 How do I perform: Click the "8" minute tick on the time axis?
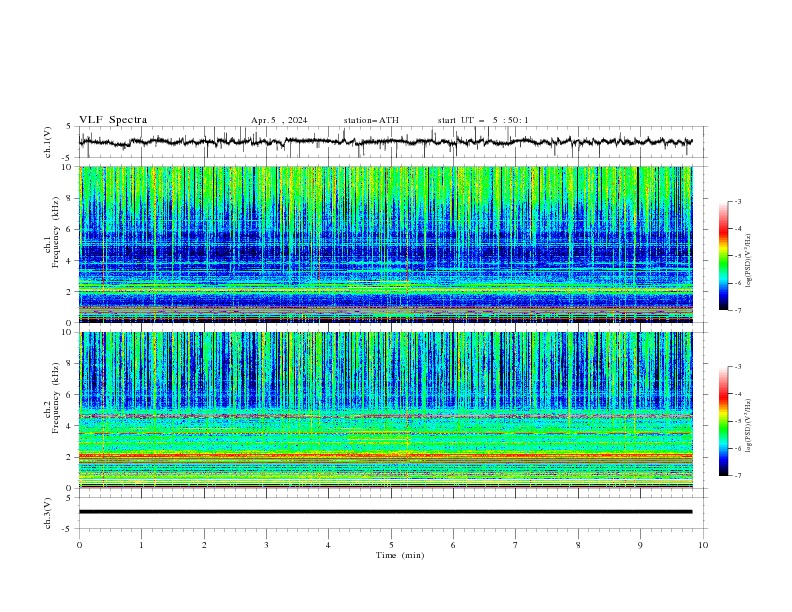[x=578, y=545]
